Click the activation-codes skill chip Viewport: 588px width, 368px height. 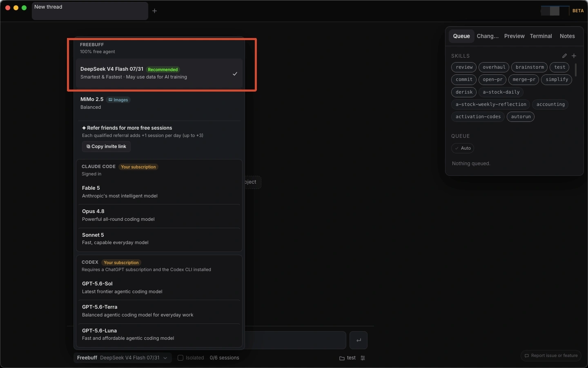(478, 117)
